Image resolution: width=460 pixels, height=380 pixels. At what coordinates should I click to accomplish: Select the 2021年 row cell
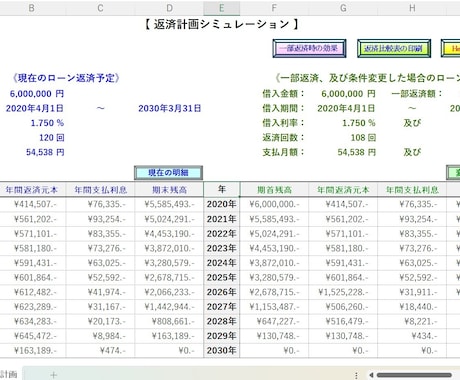[x=222, y=219]
